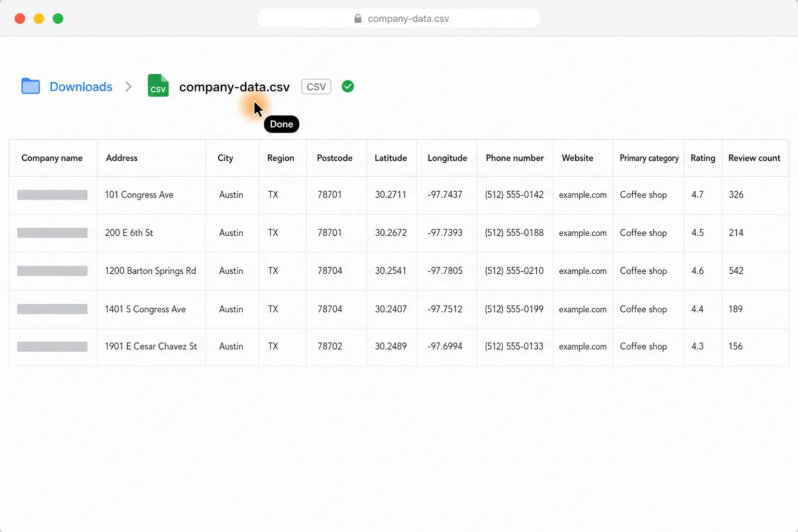
Task: Click the Review count column header
Action: 754,158
